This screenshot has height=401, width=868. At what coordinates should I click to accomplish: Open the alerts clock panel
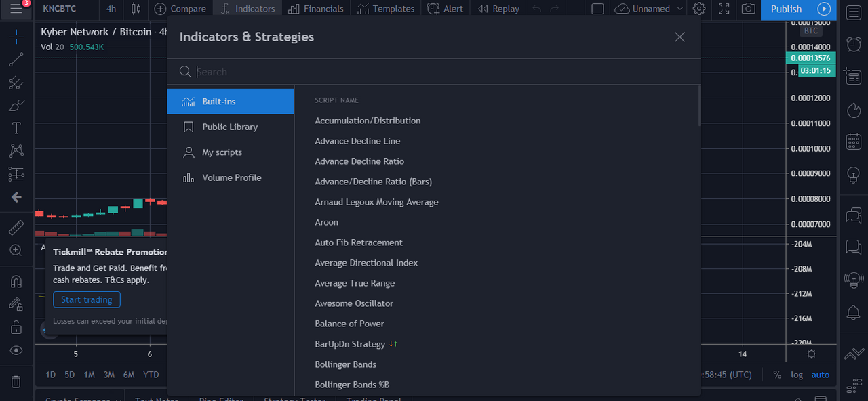pyautogui.click(x=854, y=44)
